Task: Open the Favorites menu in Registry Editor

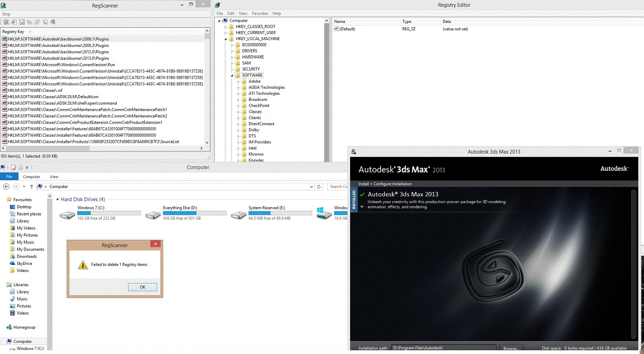Action: tap(260, 13)
